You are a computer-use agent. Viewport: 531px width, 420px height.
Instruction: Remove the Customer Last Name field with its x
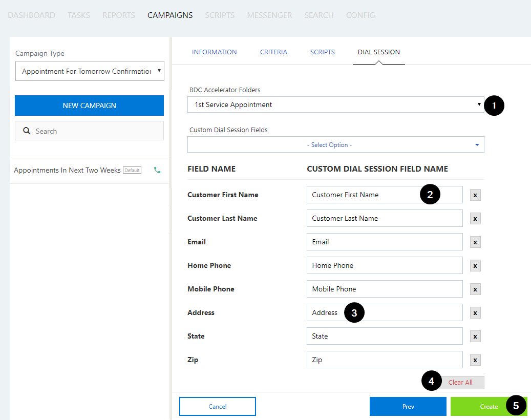click(475, 219)
